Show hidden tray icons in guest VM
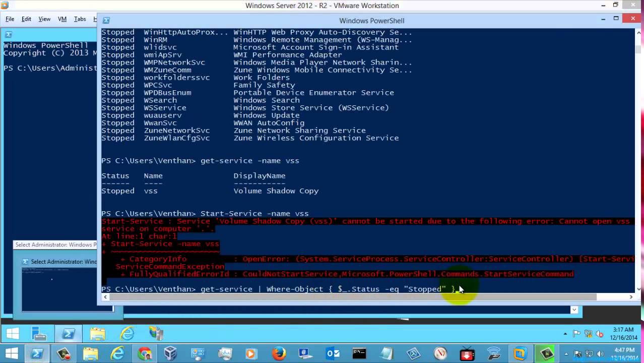The image size is (644, 363). [565, 334]
